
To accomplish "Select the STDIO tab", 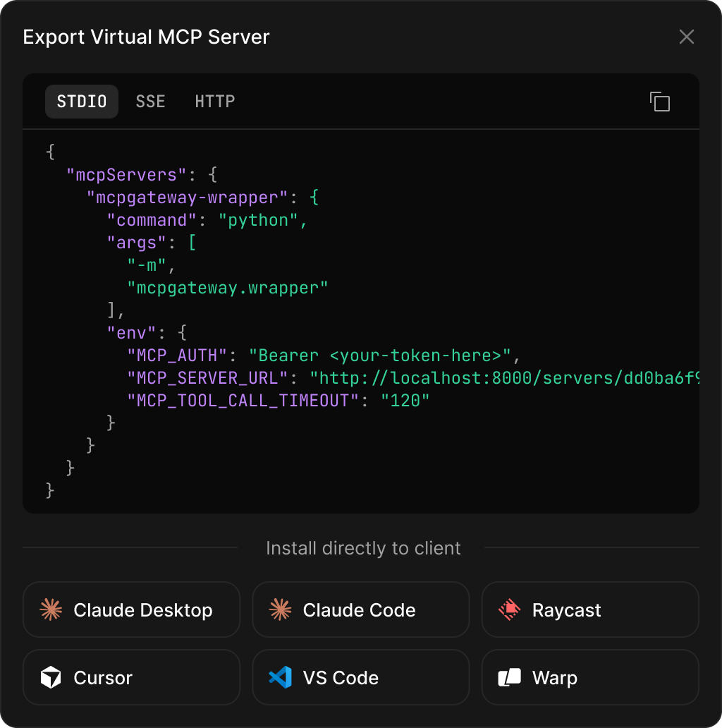I will click(x=81, y=102).
